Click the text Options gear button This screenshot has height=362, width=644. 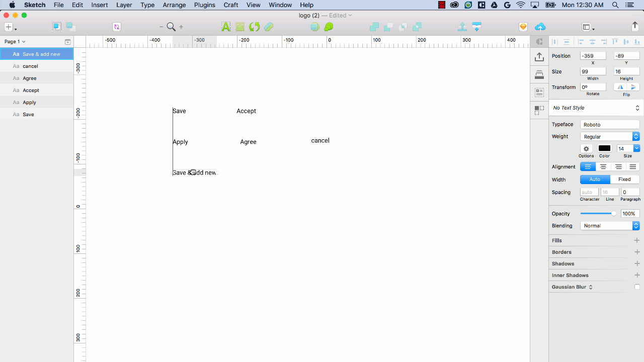pyautogui.click(x=586, y=148)
